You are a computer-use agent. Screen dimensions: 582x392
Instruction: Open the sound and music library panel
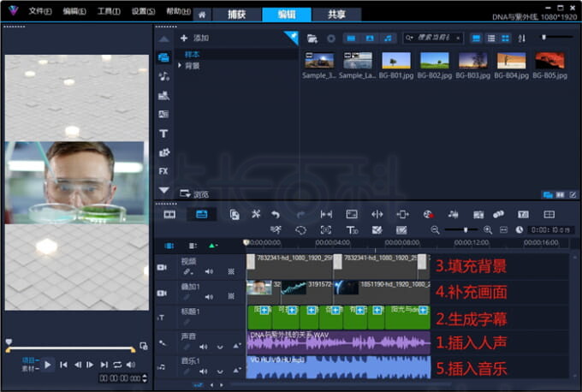163,76
